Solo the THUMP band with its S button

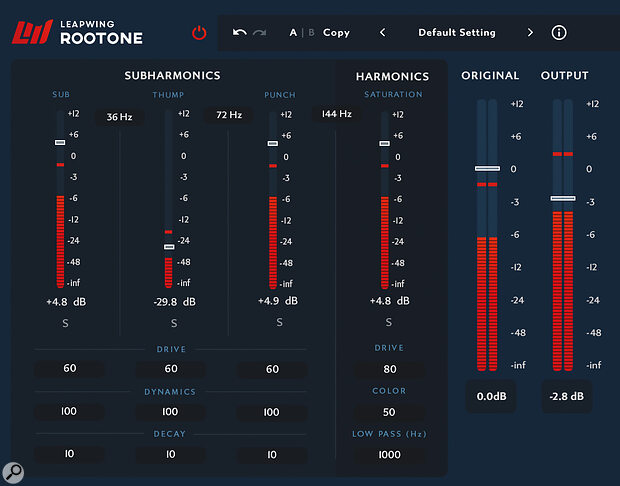(174, 323)
